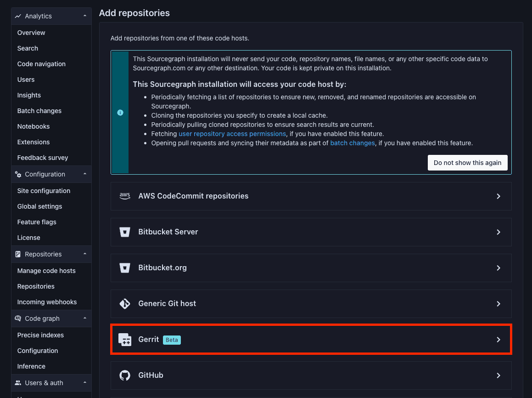This screenshot has height=398, width=532.
Task: Choose the Generic Git host label
Action: [167, 304]
